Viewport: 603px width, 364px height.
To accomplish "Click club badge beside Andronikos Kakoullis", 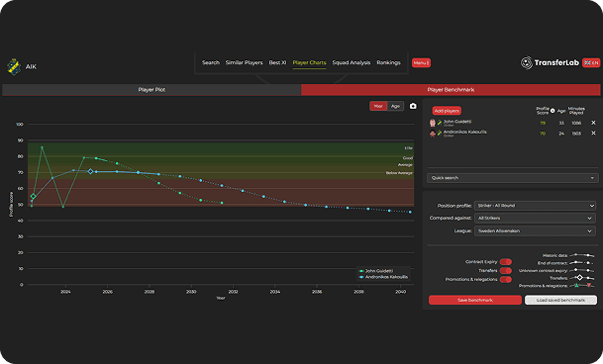I will (x=440, y=133).
